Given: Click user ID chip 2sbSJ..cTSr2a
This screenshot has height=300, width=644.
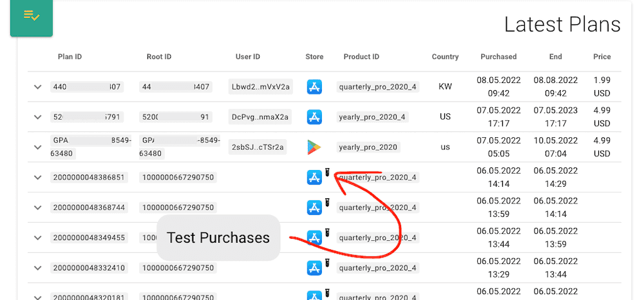Looking at the screenshot, I should [x=258, y=147].
